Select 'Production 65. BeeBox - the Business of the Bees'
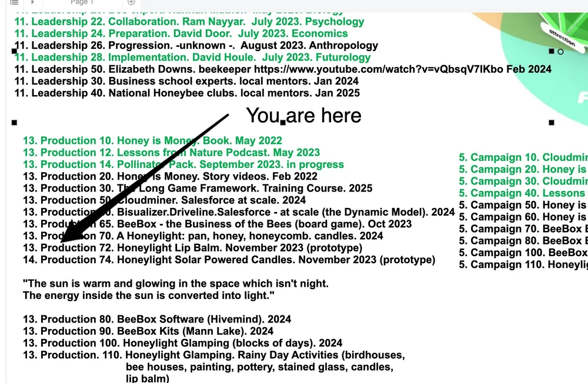 click(x=217, y=224)
